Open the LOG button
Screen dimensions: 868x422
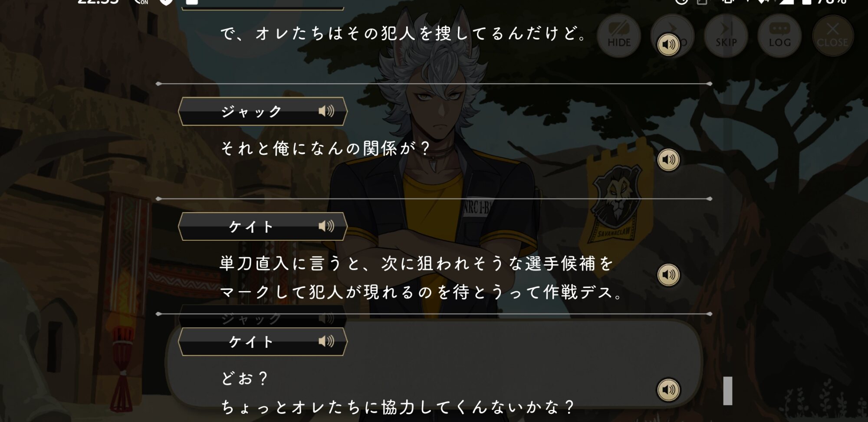click(x=779, y=35)
